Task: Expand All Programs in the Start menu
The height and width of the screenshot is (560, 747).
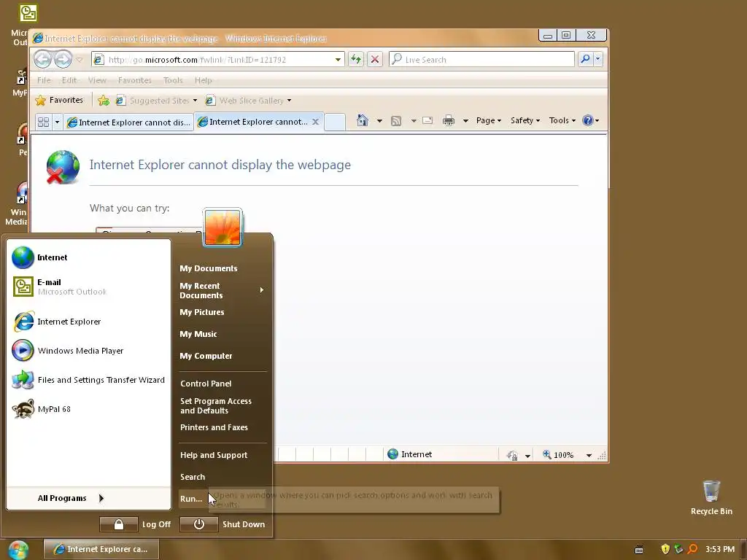Action: (71, 499)
